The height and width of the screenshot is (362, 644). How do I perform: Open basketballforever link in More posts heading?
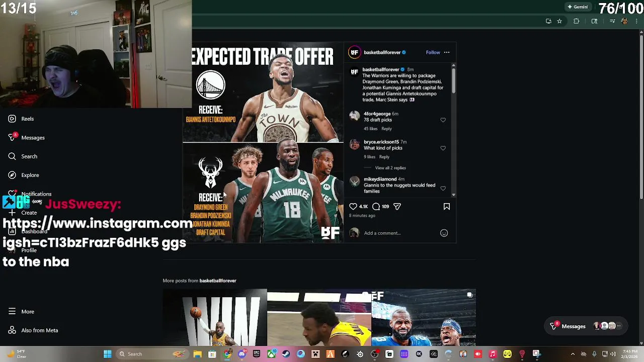point(218,281)
